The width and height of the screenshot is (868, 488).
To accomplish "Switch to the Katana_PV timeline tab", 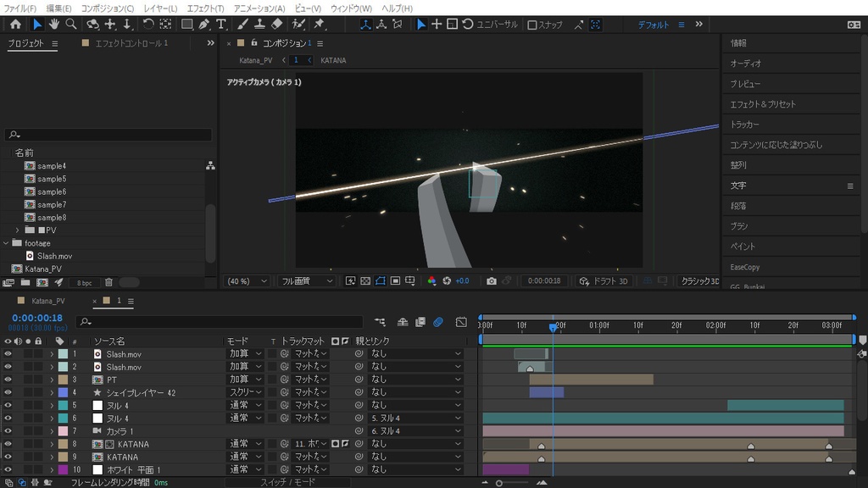I will click(x=48, y=301).
